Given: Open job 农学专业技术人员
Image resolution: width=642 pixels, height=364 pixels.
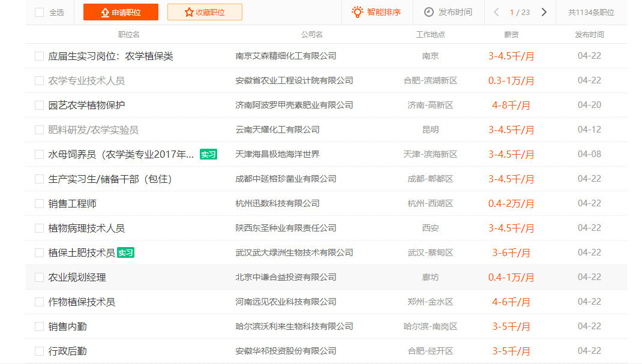Looking at the screenshot, I should [86, 80].
